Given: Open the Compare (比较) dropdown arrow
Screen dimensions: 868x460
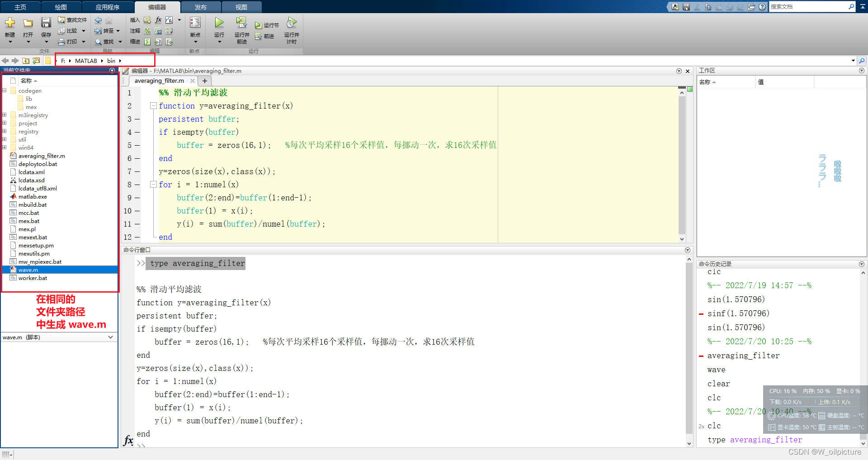Looking at the screenshot, I should tap(83, 31).
